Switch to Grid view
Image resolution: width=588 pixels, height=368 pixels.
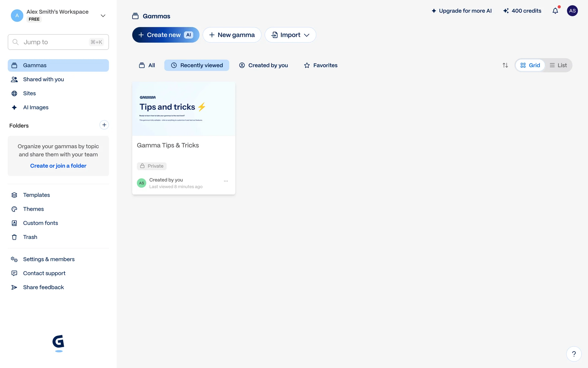[530, 65]
